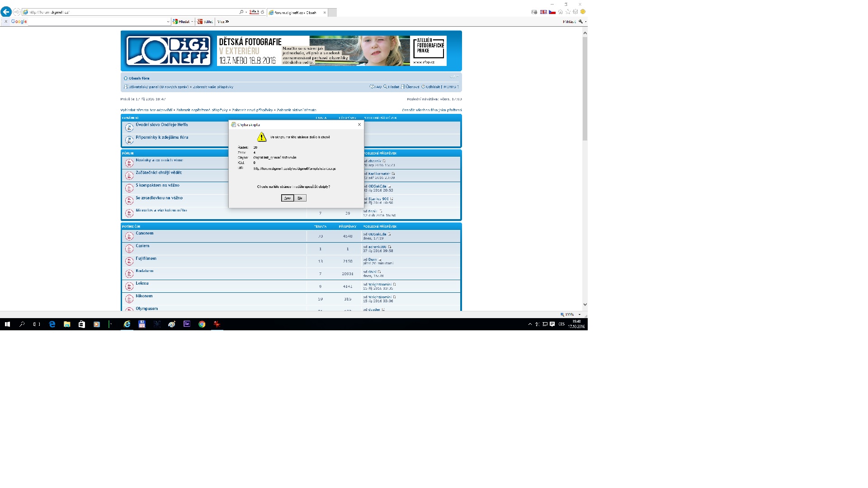Expand the Google search box dropdown
The width and height of the screenshot is (868, 488).
click(168, 22)
